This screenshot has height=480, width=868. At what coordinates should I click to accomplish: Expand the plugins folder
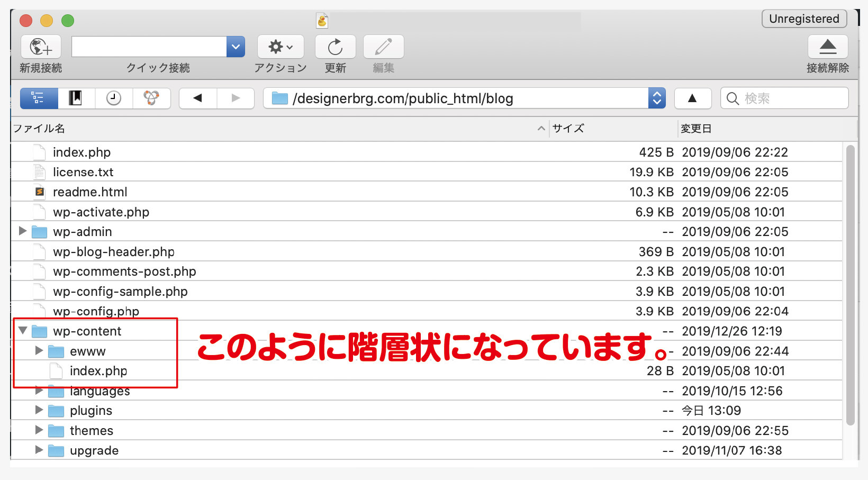point(39,410)
